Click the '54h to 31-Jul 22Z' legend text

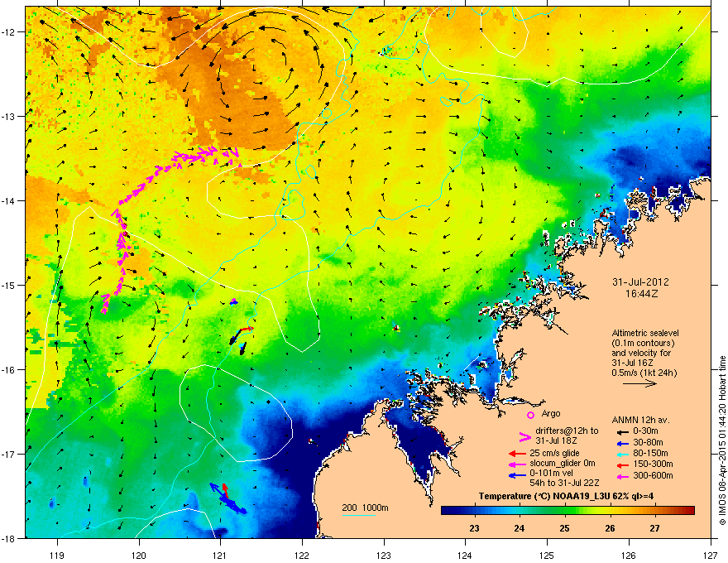[564, 483]
